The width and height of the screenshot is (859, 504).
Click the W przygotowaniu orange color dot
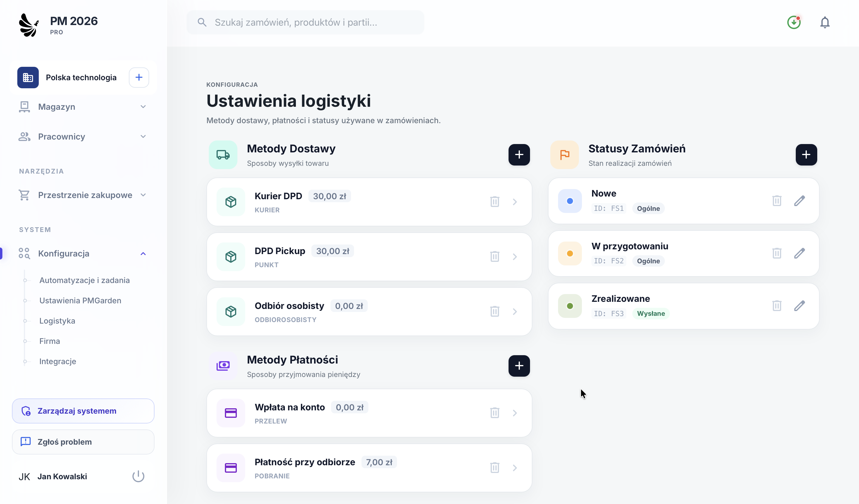tap(570, 253)
